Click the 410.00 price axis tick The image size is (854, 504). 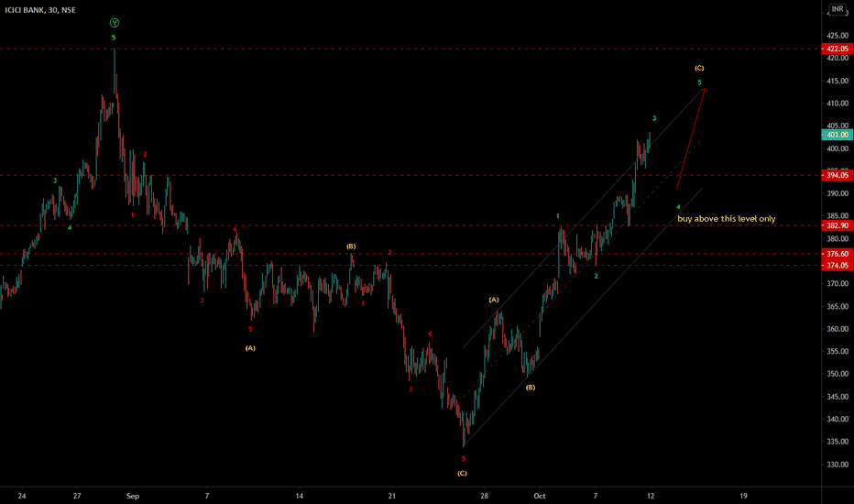click(x=838, y=103)
